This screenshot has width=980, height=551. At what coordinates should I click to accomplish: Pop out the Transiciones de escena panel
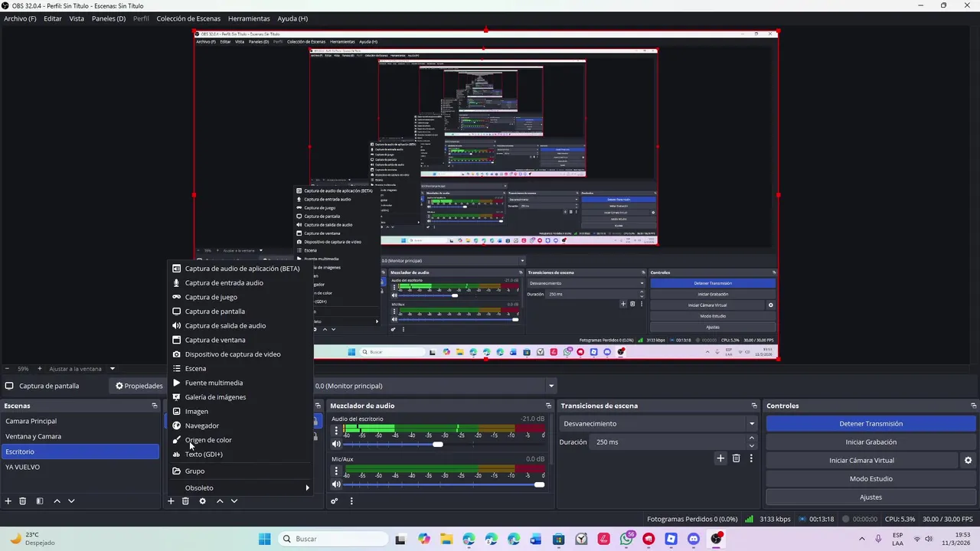(x=754, y=406)
